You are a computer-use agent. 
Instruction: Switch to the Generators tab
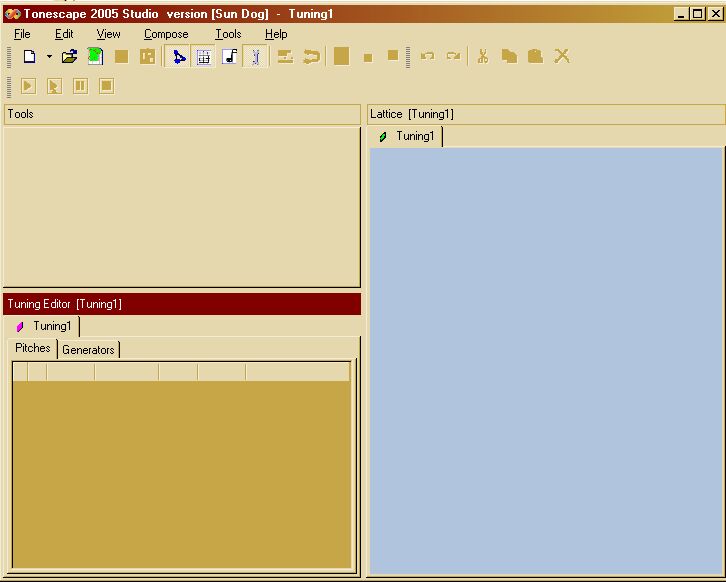coord(88,350)
